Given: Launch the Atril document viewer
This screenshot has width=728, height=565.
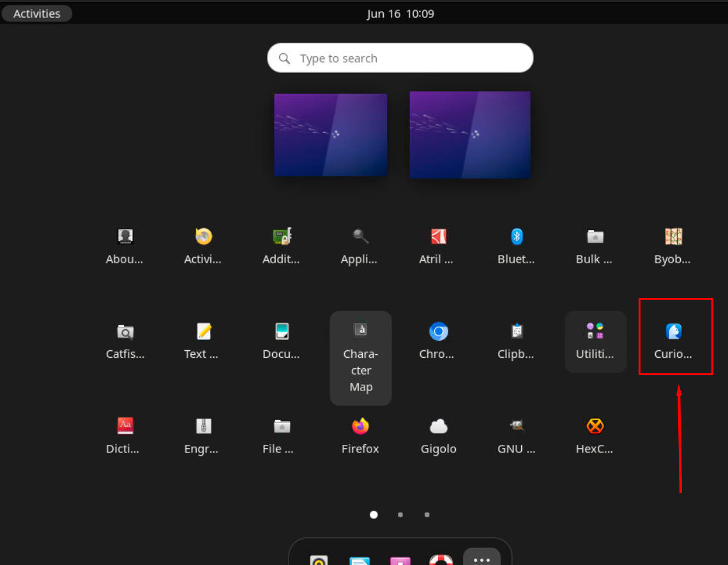Looking at the screenshot, I should (438, 237).
